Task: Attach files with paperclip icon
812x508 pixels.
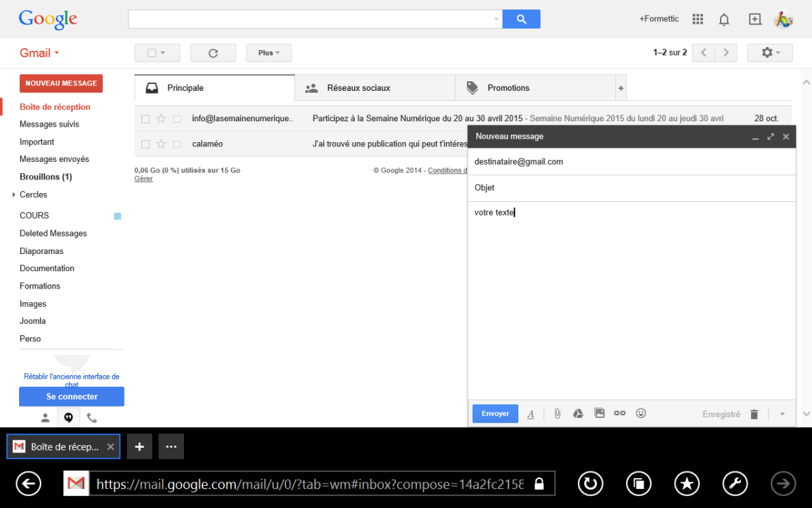Action: coord(558,413)
